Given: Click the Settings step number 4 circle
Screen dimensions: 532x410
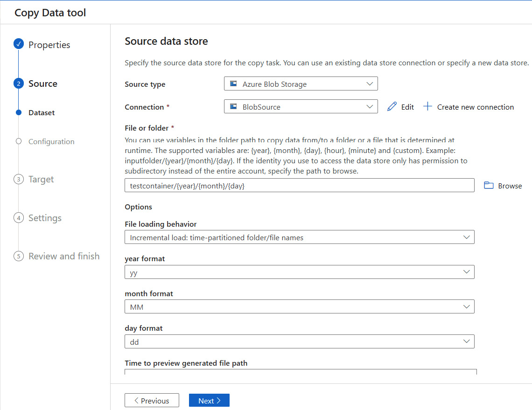Looking at the screenshot, I should 19,218.
